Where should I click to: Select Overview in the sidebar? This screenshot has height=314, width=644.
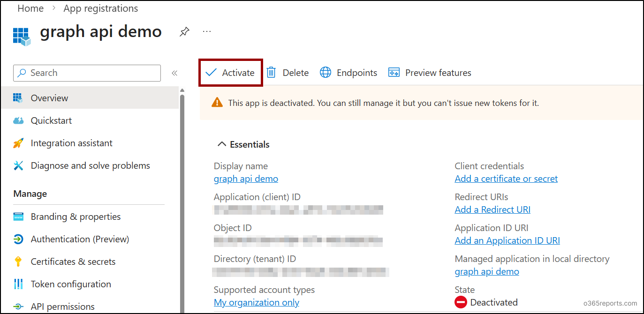tap(89, 98)
